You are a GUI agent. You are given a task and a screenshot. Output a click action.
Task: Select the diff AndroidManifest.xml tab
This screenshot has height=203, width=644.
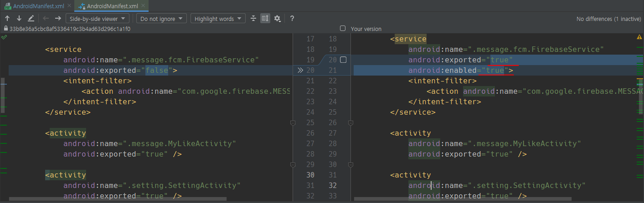coord(111,6)
